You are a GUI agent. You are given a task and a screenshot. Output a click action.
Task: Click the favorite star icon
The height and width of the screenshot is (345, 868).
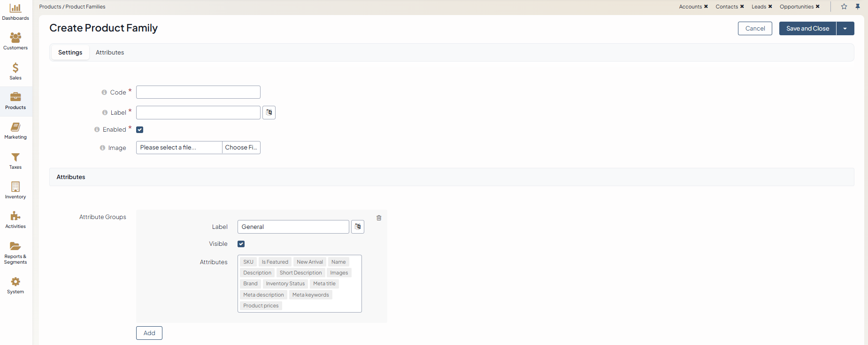(844, 7)
